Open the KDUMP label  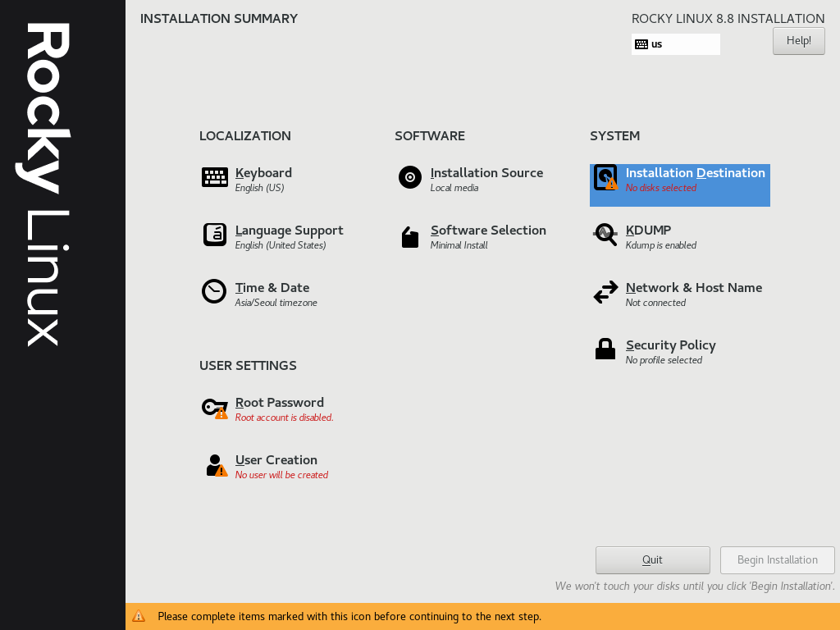648,231
